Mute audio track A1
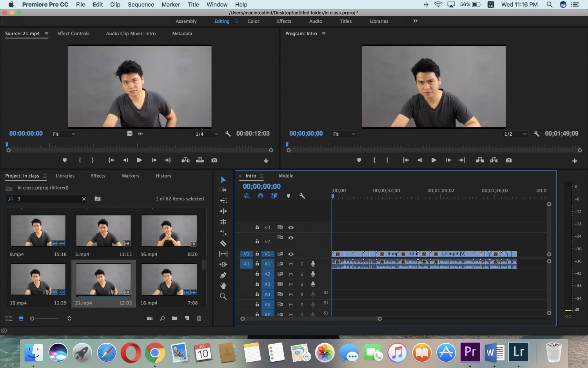Viewport: 588px width, 368px height. tap(291, 264)
